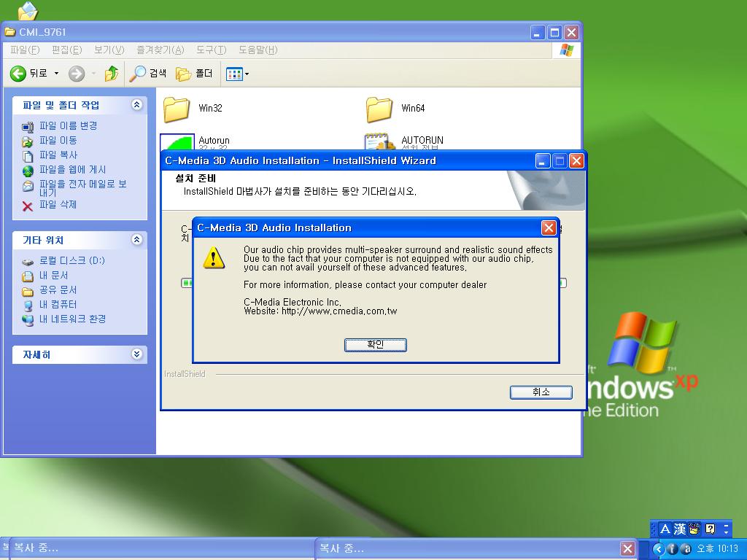Viewport: 747px width, 560px height.
Task: Open 로컬 디스크 (D:) drive icon
Action: pos(28,262)
